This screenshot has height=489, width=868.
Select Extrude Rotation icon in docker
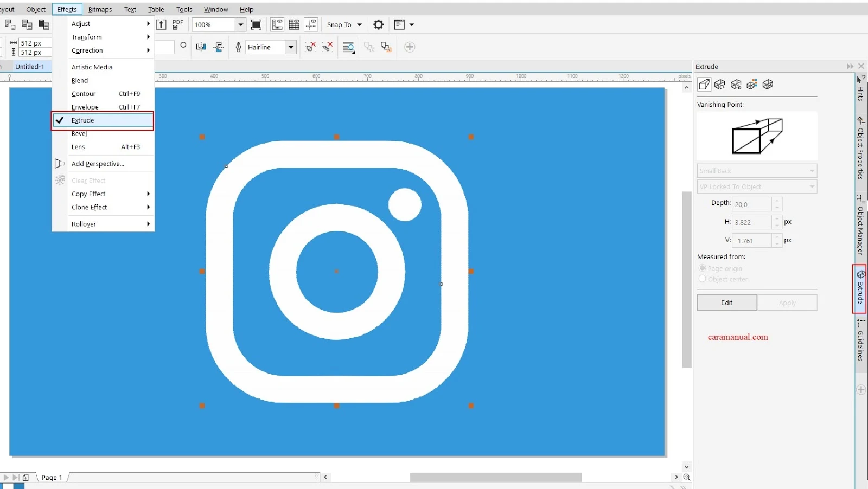[720, 84]
